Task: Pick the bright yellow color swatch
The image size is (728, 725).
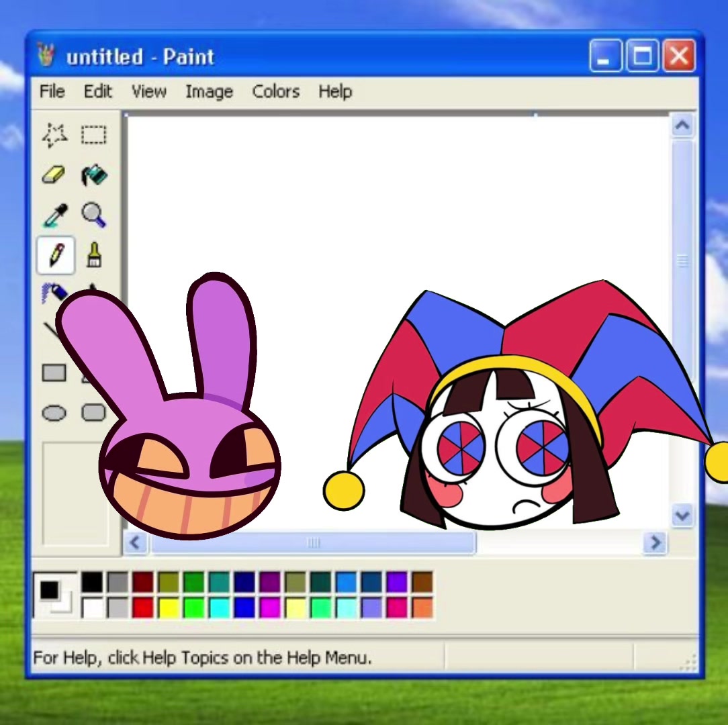Action: [169, 608]
